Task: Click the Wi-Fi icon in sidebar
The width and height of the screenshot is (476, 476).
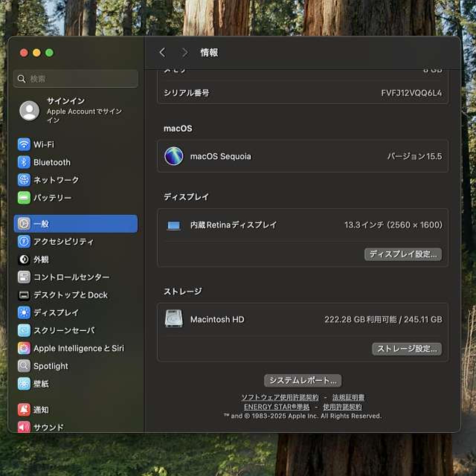Action: [24, 144]
